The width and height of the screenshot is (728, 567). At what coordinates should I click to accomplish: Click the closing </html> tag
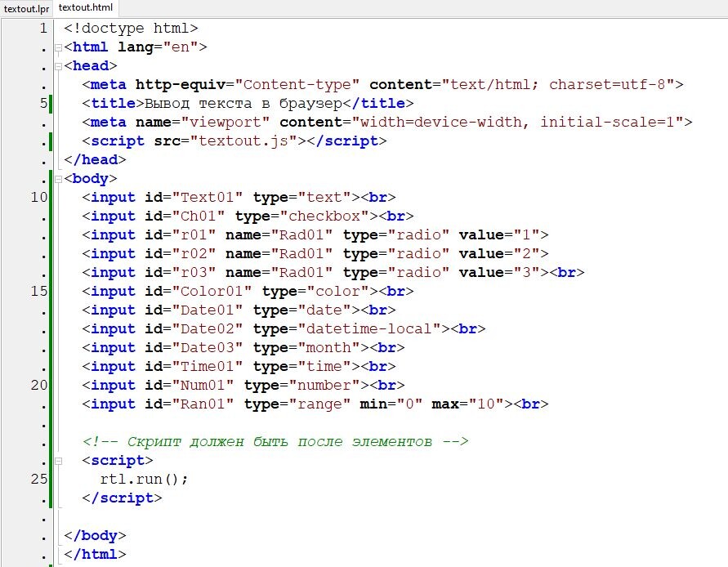click(95, 554)
